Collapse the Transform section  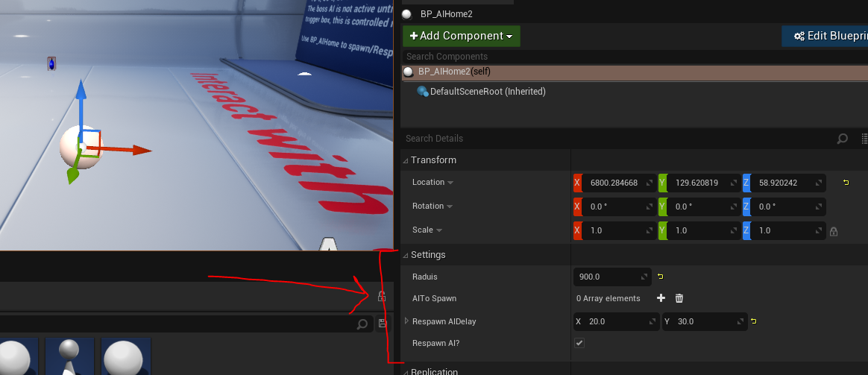[406, 160]
